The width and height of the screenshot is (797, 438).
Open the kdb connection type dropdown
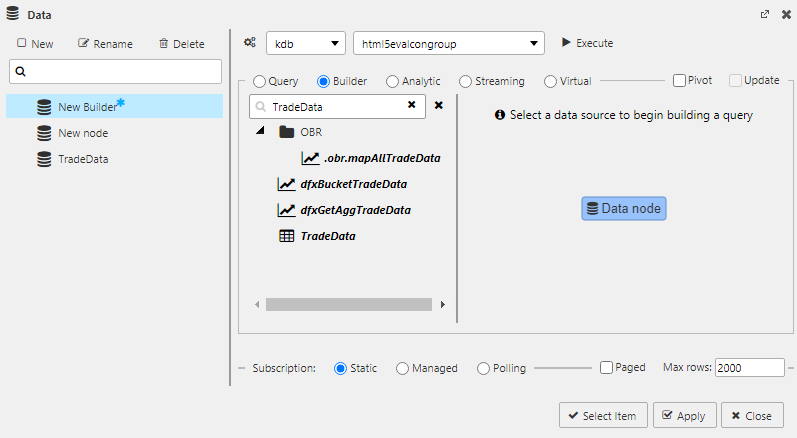coord(305,44)
